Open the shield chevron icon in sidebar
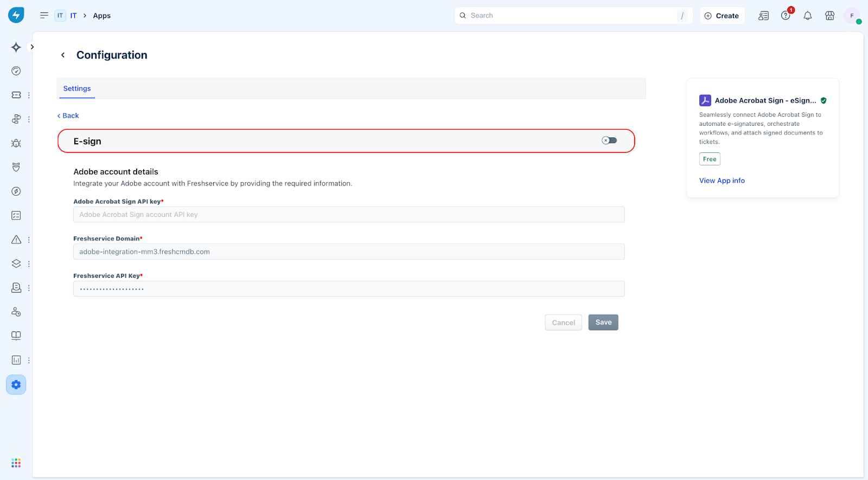The height and width of the screenshot is (480, 868). tap(16, 167)
